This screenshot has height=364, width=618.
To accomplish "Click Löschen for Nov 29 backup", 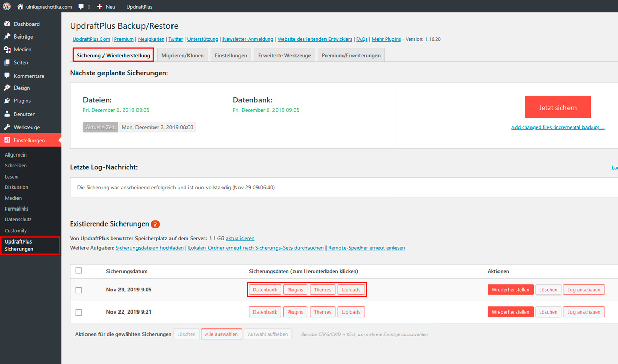I will (548, 290).
